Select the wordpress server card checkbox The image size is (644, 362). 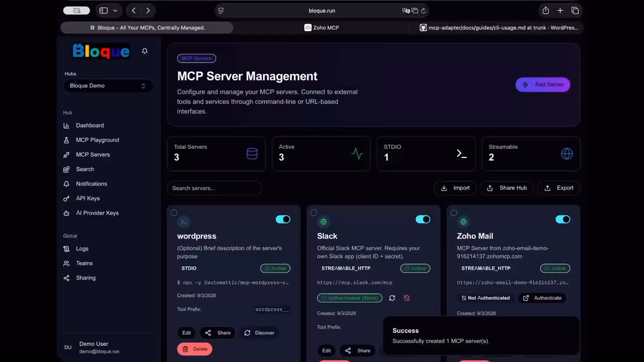click(x=174, y=213)
